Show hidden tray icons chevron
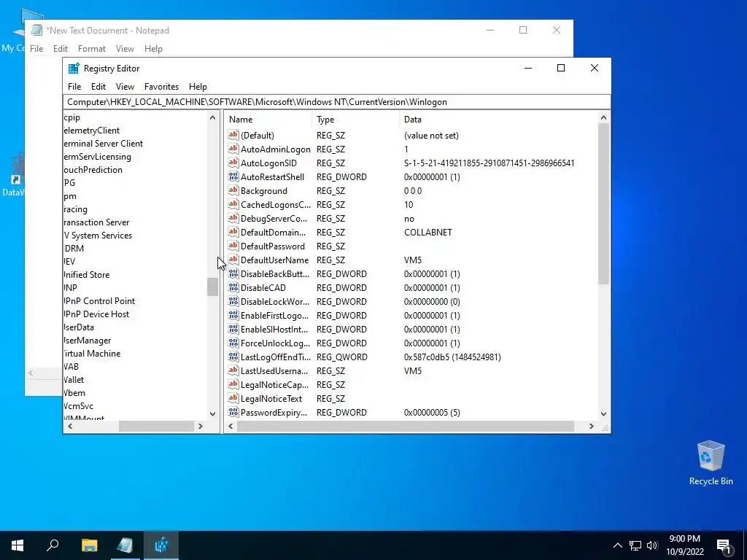This screenshot has width=747, height=560. 617,545
